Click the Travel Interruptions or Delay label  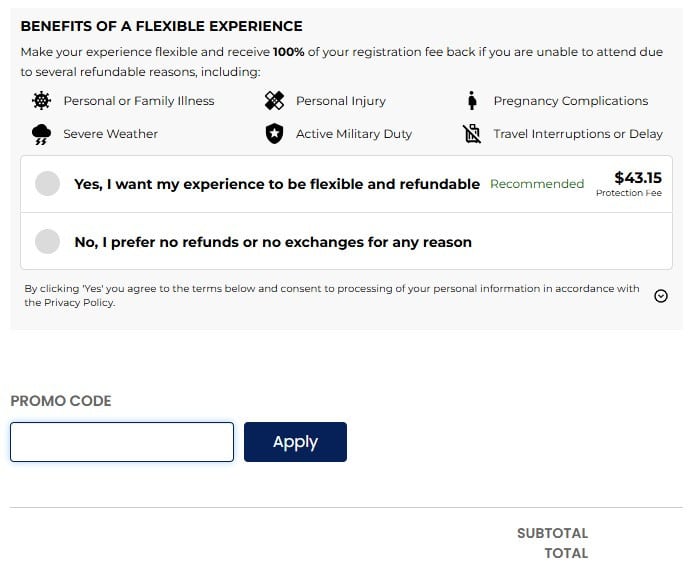click(577, 134)
